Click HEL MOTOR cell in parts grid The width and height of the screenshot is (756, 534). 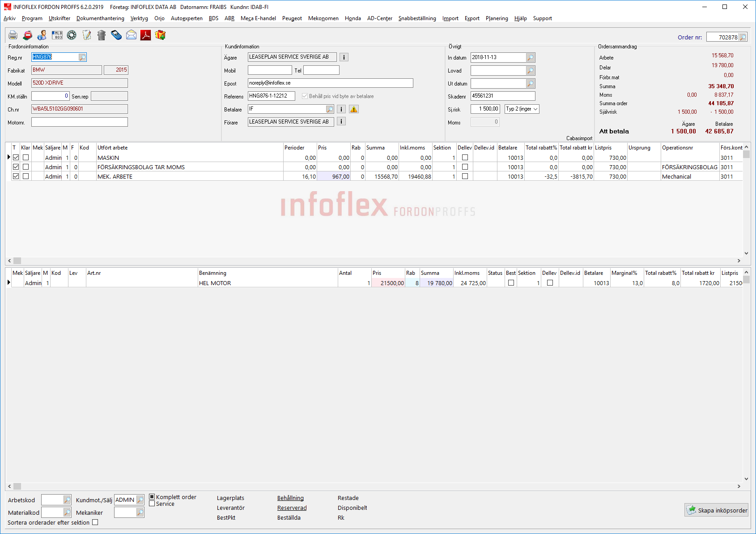point(268,283)
